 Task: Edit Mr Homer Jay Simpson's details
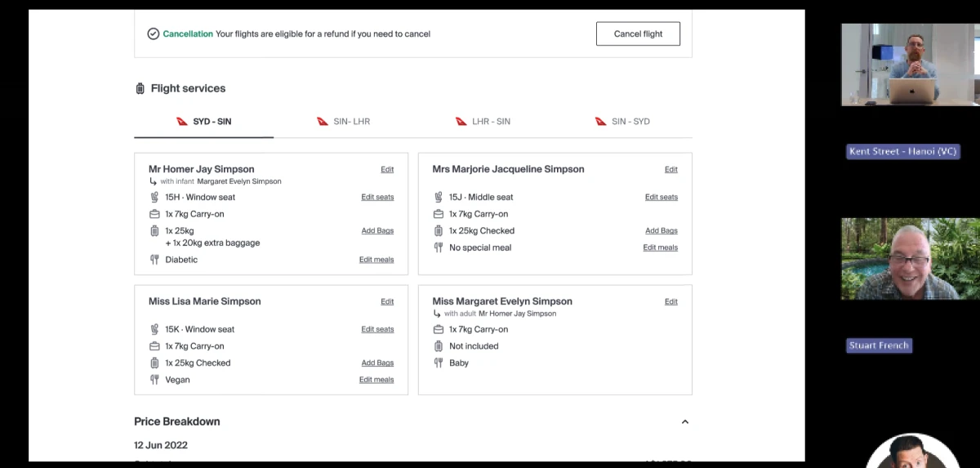coord(387,170)
